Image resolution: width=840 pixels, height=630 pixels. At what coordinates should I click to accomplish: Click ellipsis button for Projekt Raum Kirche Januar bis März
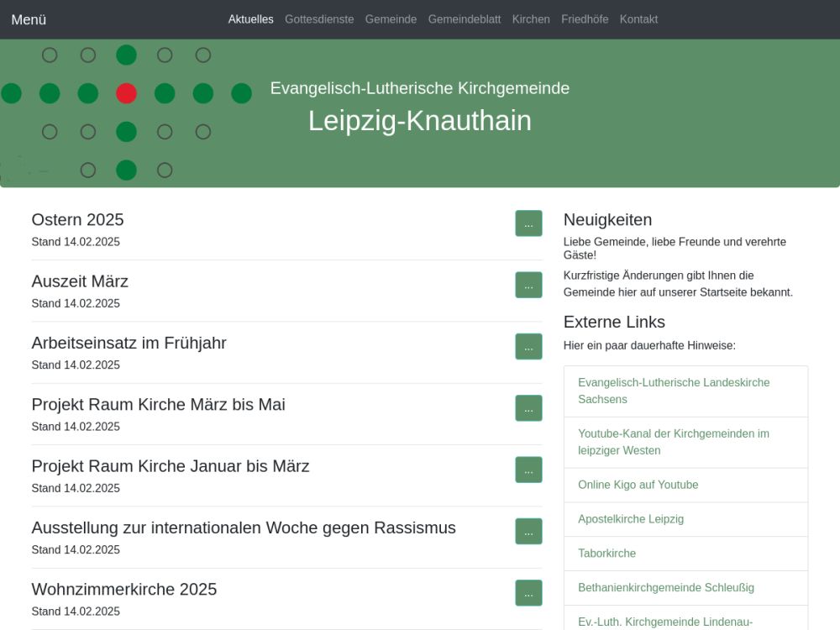[528, 470]
